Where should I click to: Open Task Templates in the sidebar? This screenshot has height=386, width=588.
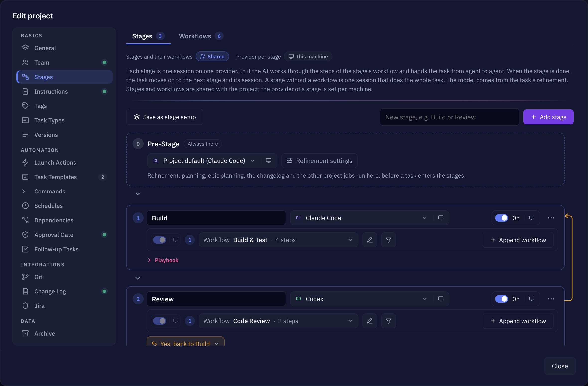tap(64, 177)
